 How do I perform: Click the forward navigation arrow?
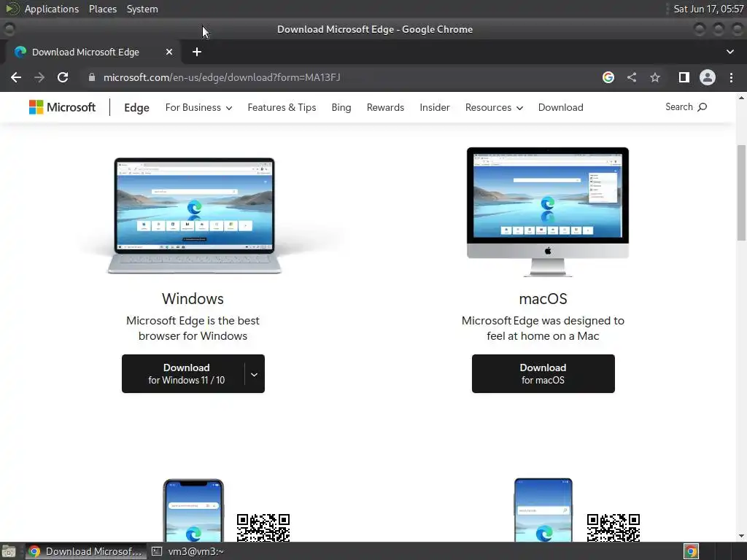[x=39, y=77]
